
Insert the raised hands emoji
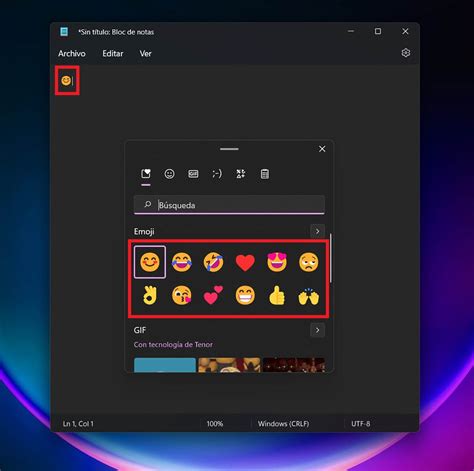(x=309, y=295)
